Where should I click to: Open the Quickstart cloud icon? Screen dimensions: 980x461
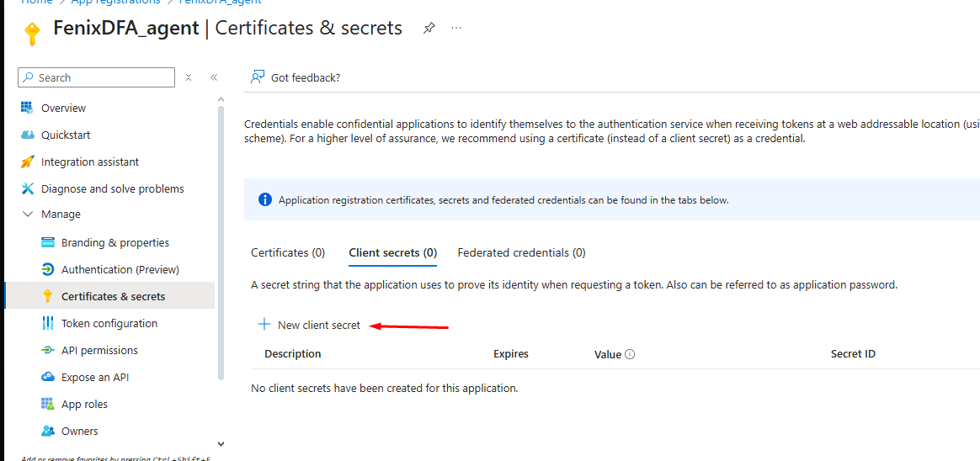pyautogui.click(x=27, y=135)
